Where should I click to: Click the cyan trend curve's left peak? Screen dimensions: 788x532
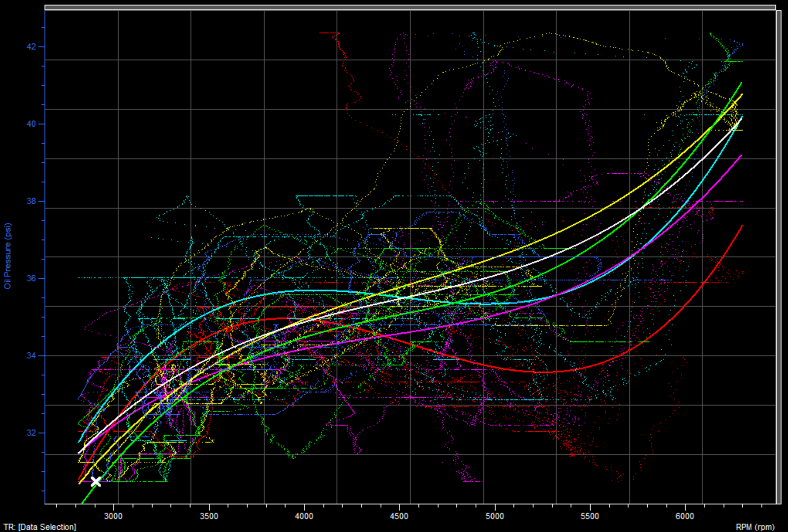315,291
